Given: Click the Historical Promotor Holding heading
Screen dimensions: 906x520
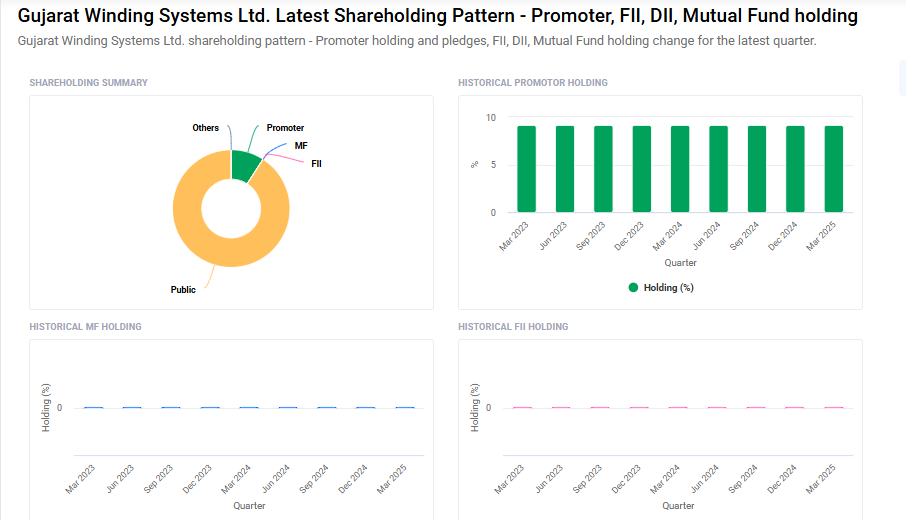Looking at the screenshot, I should tap(533, 83).
